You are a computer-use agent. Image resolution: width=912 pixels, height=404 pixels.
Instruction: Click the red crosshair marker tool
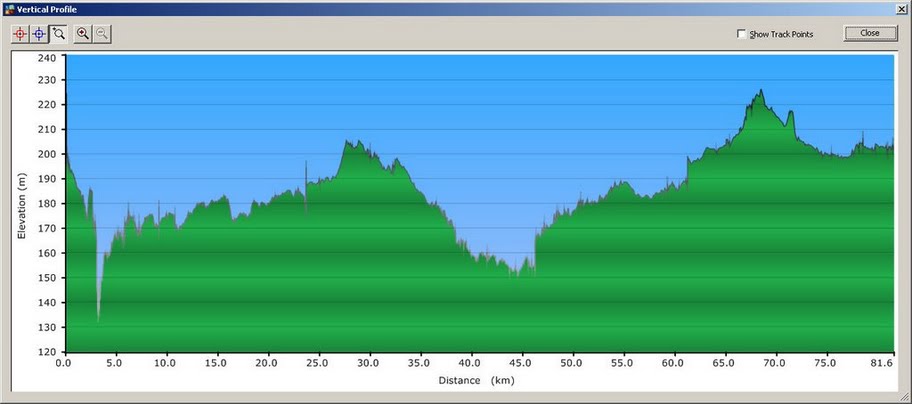point(20,33)
